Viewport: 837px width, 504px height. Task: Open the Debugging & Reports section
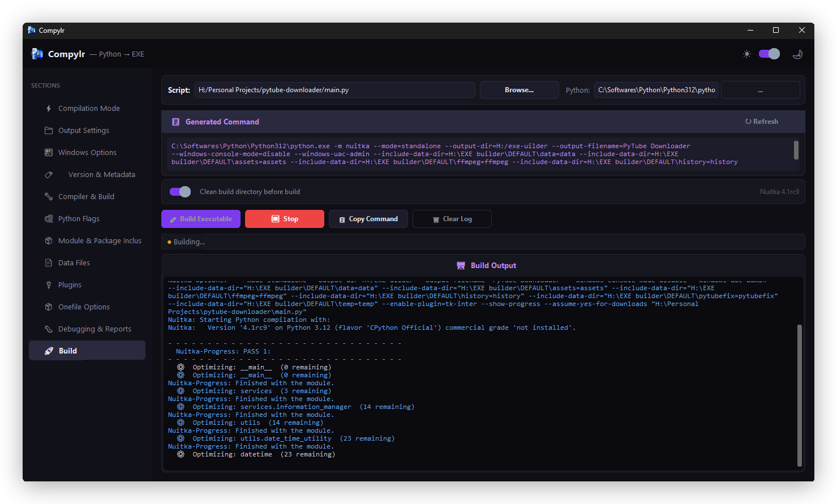87,329
